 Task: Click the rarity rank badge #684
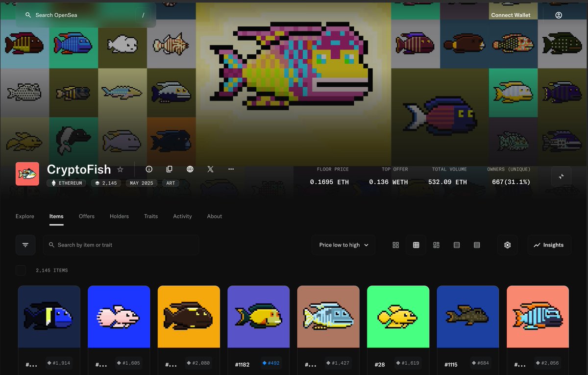click(480, 363)
